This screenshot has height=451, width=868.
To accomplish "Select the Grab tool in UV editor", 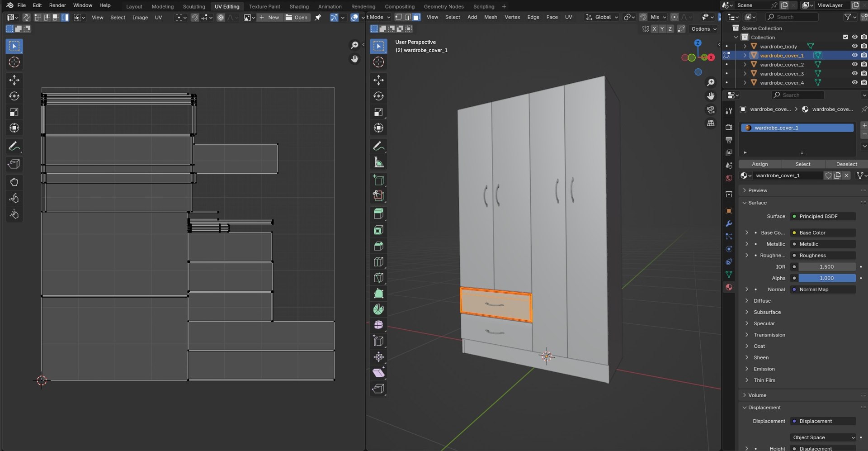I will click(x=14, y=182).
